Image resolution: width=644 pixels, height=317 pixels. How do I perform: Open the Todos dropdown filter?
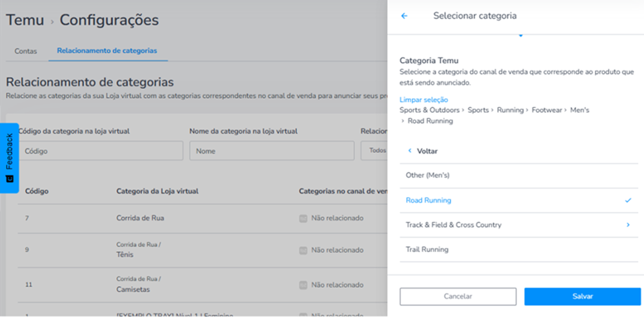pos(374,150)
